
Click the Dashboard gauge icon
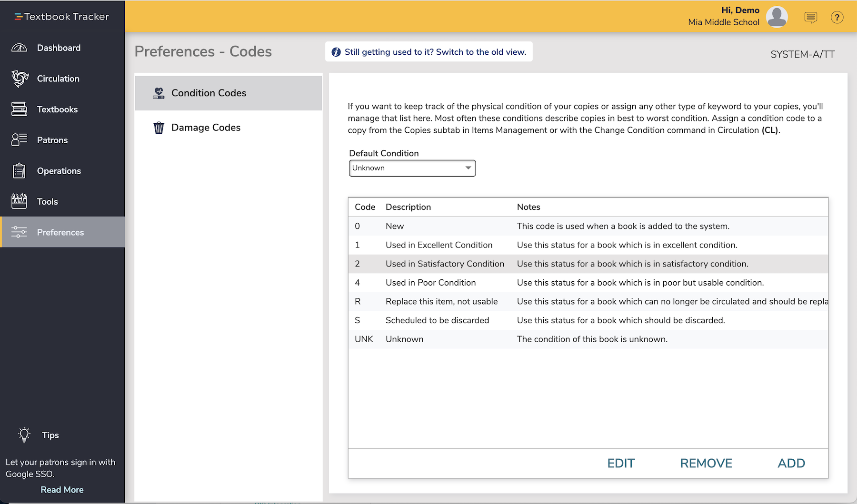pos(19,48)
